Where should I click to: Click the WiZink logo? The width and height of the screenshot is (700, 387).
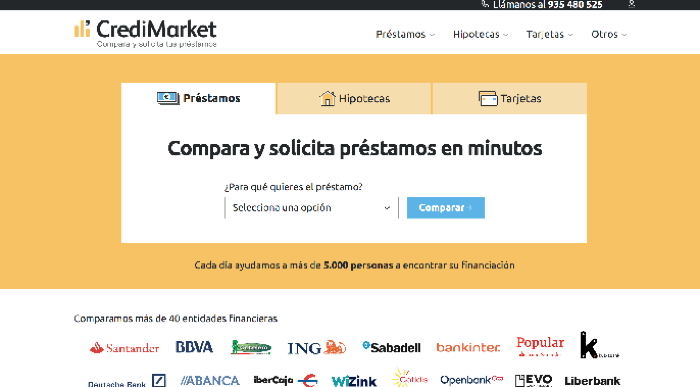[354, 381]
